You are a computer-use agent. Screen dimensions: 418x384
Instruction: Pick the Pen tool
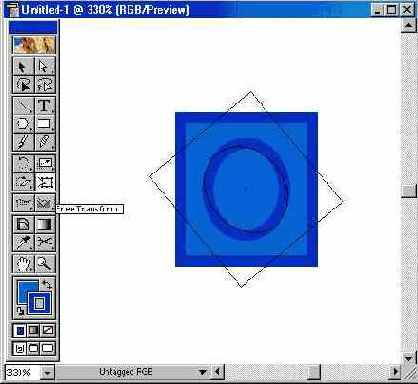(23, 106)
